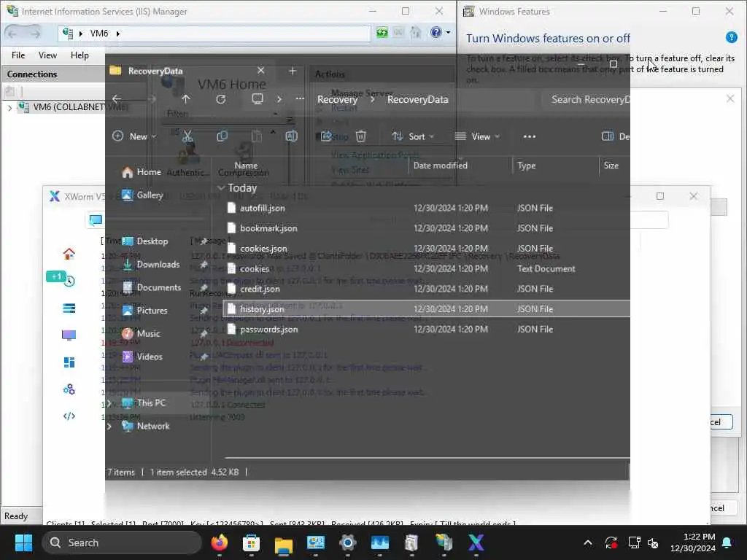Expand the VM6 server node in IIS
The height and width of the screenshot is (560, 747).
tap(9, 108)
